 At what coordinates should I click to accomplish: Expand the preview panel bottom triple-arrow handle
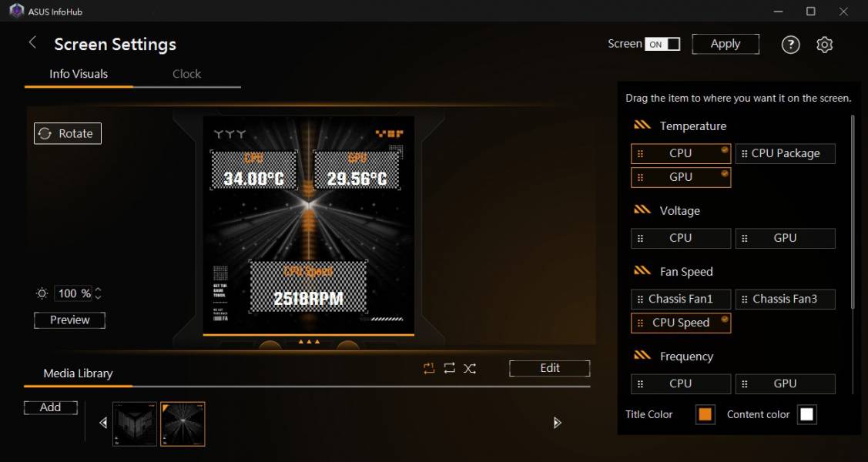pos(308,341)
